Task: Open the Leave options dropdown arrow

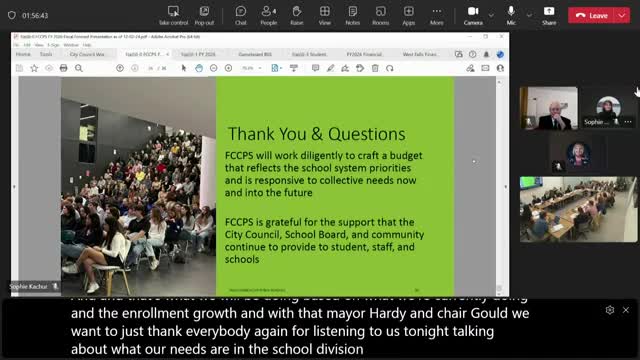Action: [x=622, y=16]
